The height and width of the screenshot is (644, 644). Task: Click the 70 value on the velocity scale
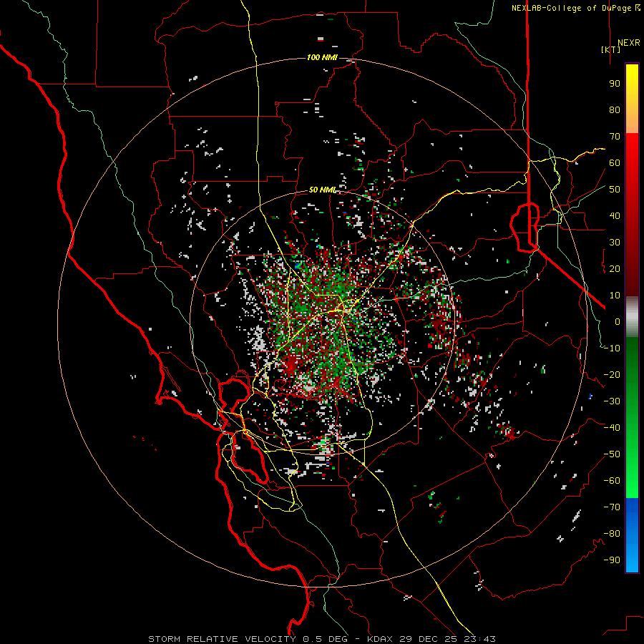click(x=615, y=137)
